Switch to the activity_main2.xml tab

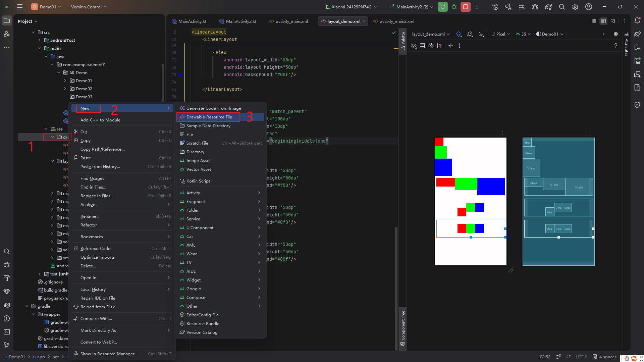[394, 21]
